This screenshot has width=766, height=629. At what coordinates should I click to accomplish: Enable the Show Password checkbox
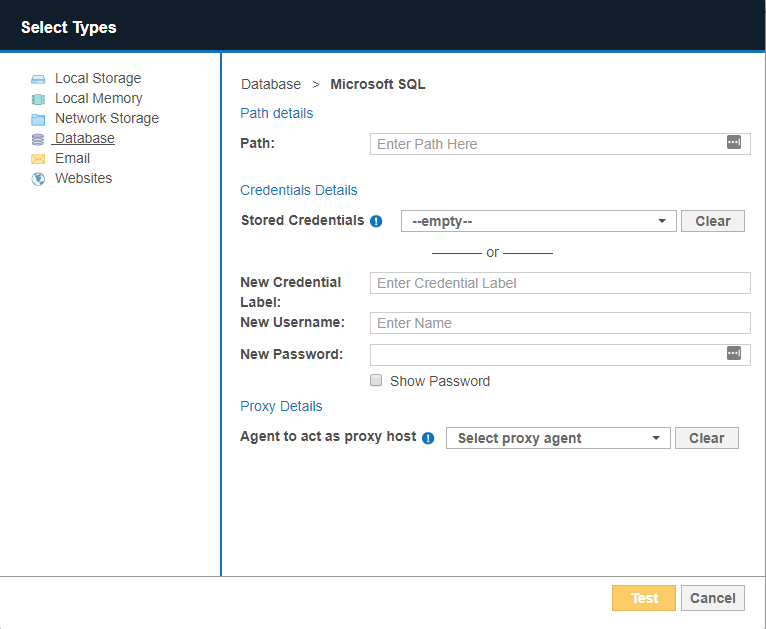pos(376,380)
